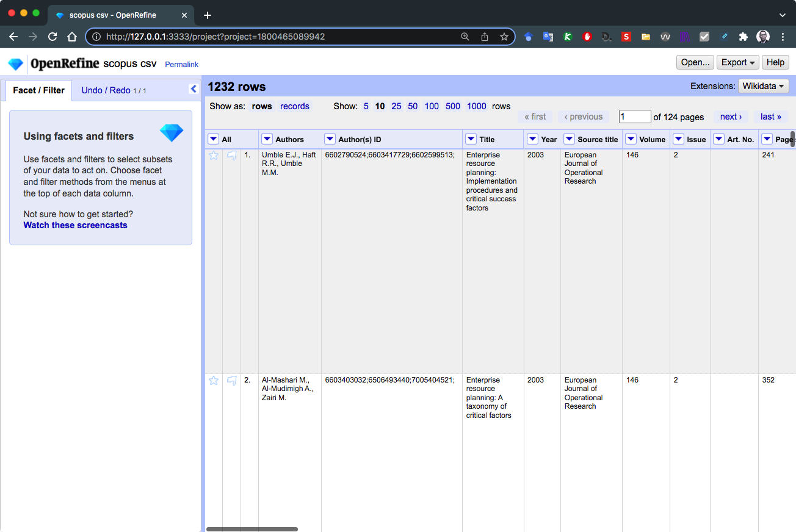796x532 pixels.
Task: Show 50 rows per page
Action: click(413, 106)
